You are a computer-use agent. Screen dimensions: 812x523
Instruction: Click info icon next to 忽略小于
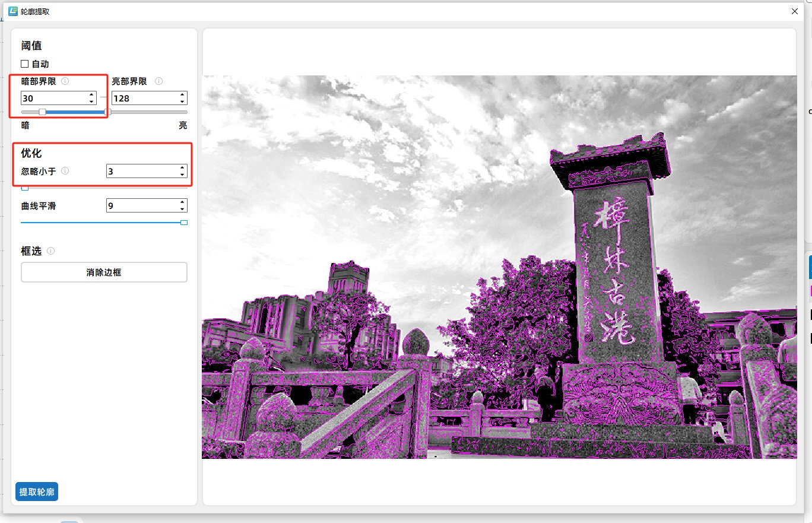(x=65, y=171)
